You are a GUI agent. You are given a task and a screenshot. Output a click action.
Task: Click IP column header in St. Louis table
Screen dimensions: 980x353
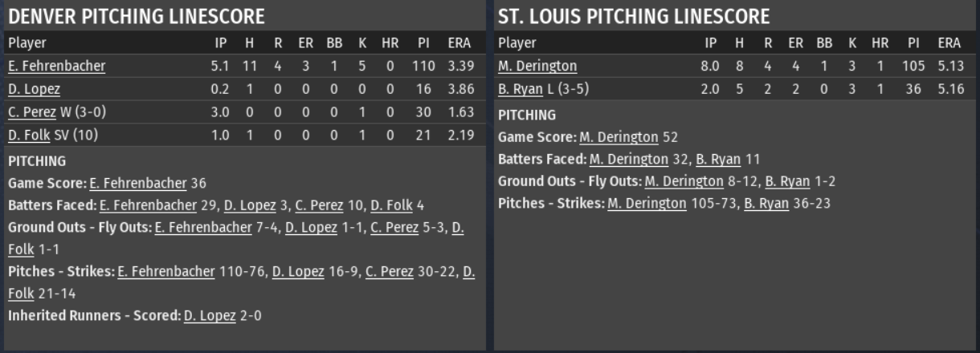(x=711, y=43)
